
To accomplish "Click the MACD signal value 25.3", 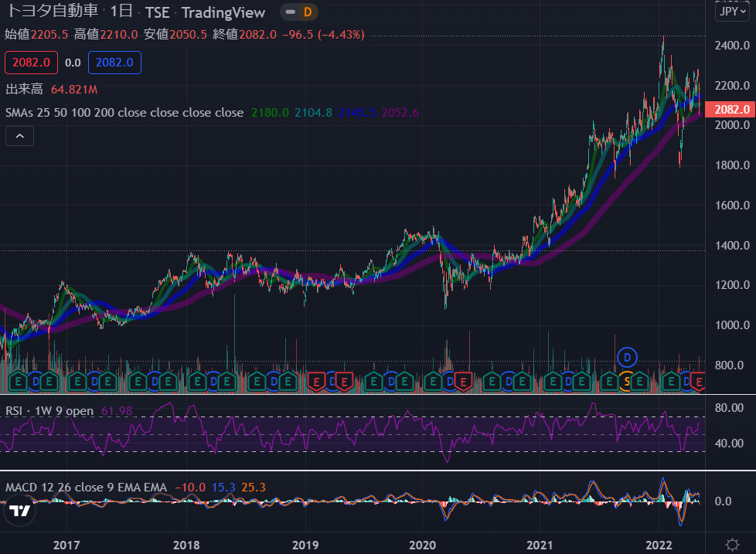I will tap(254, 488).
